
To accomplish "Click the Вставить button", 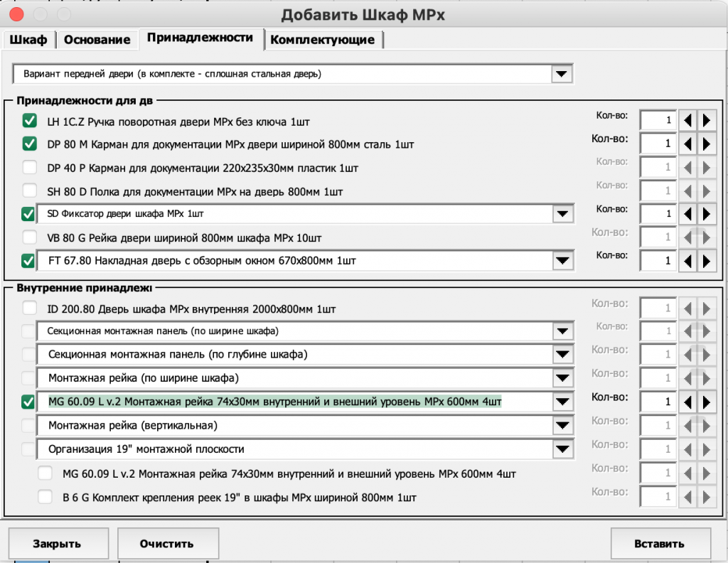I will pyautogui.click(x=660, y=544).
